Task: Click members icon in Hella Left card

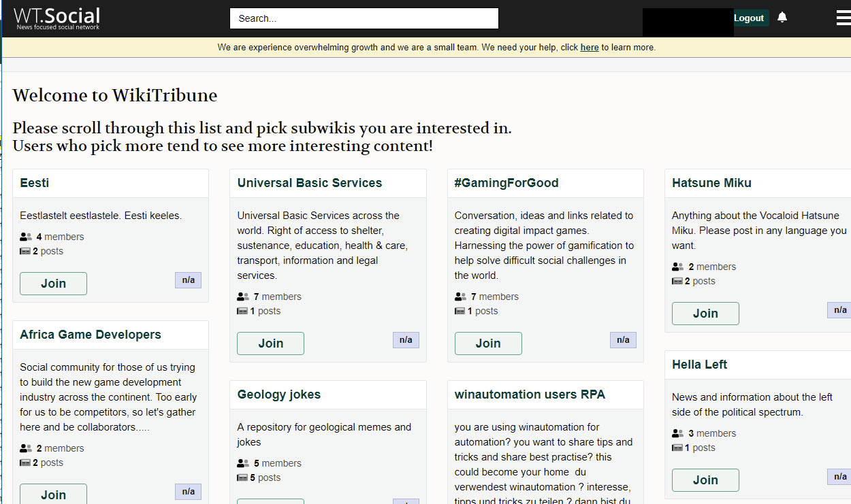Action: click(x=677, y=433)
